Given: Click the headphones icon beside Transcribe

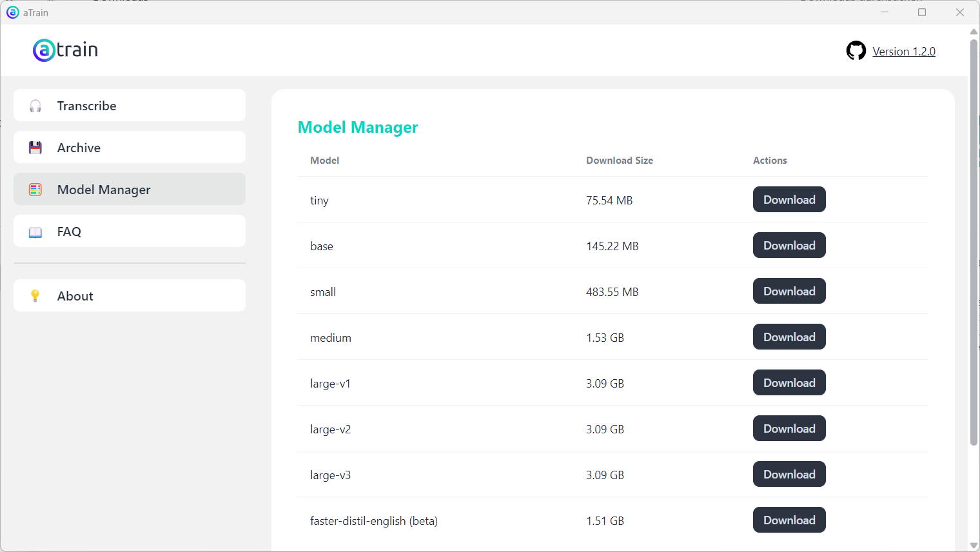Looking at the screenshot, I should pos(35,106).
